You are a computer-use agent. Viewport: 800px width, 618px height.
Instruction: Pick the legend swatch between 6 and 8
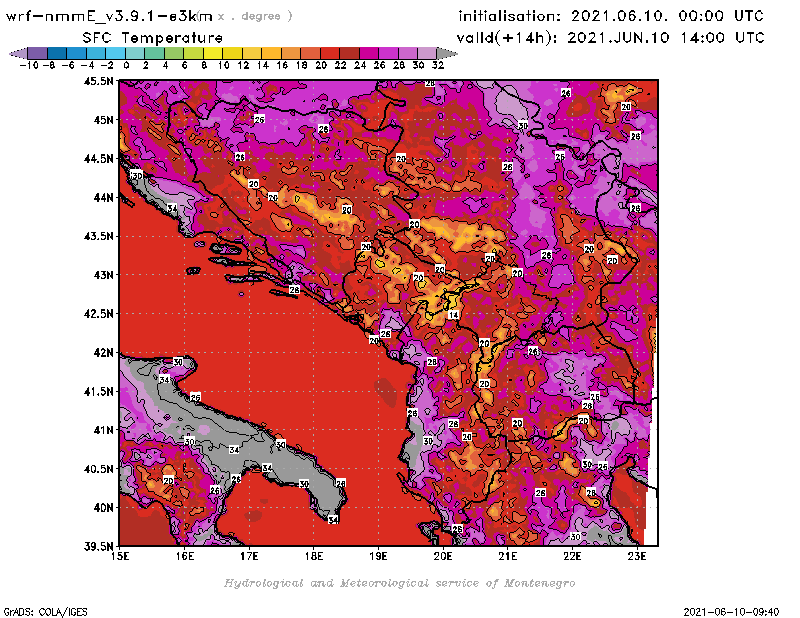tap(193, 53)
